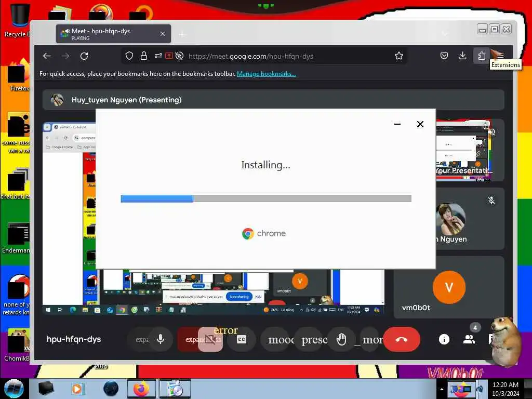The width and height of the screenshot is (532, 399).
Task: Click Huy_tuyen Nguyen (Presenting) label
Action: click(127, 100)
